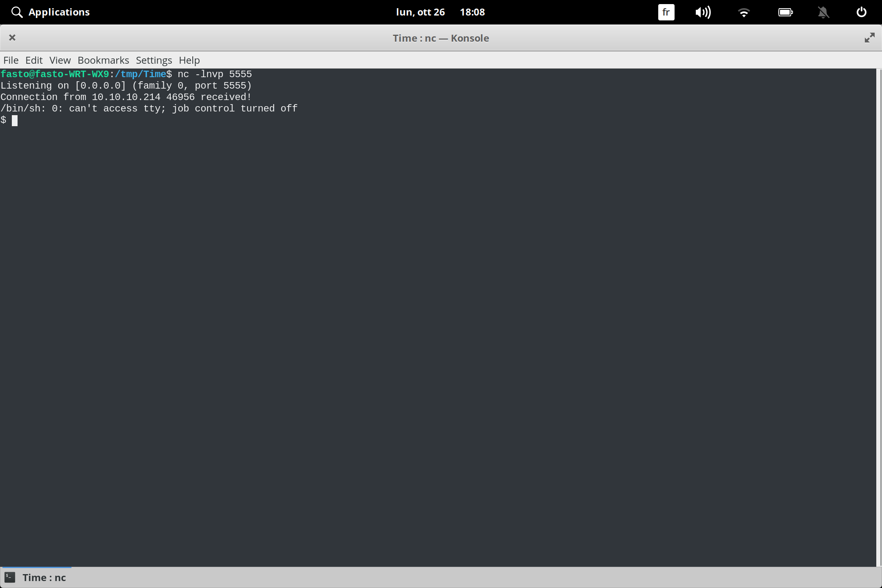The image size is (882, 588).
Task: Switch the fr keyboard layout indicator
Action: pyautogui.click(x=666, y=12)
